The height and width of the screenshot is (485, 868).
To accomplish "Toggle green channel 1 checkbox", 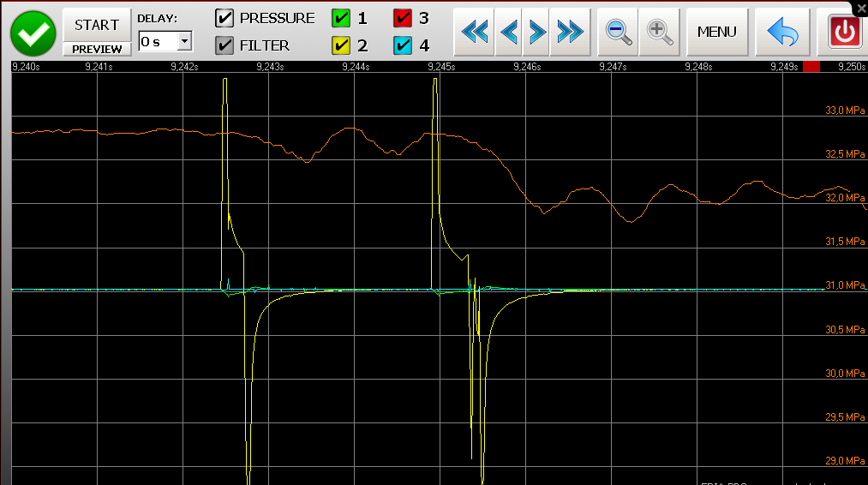I will pos(341,18).
